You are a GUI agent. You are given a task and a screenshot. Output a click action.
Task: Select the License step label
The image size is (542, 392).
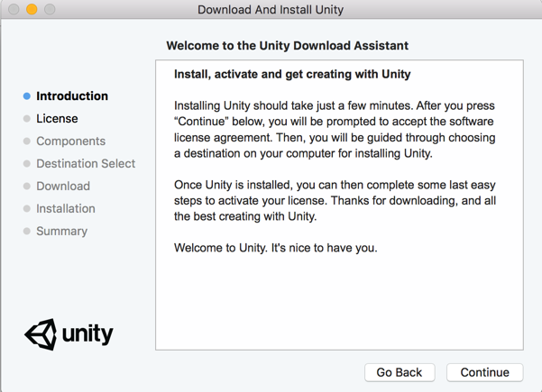pos(57,119)
